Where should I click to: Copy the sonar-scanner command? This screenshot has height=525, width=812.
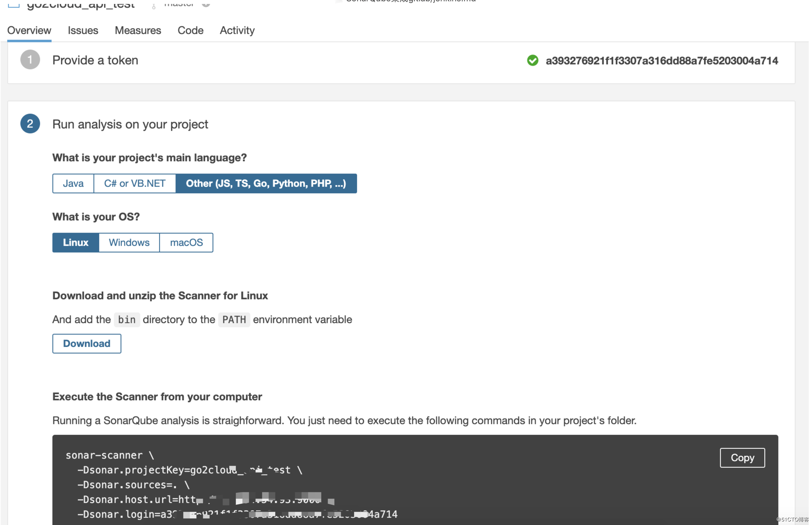(x=742, y=458)
